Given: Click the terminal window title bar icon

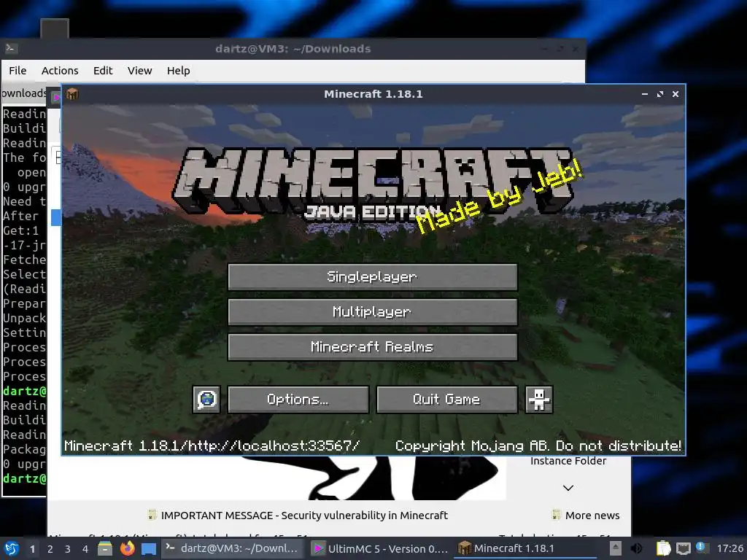Looking at the screenshot, I should point(12,48).
